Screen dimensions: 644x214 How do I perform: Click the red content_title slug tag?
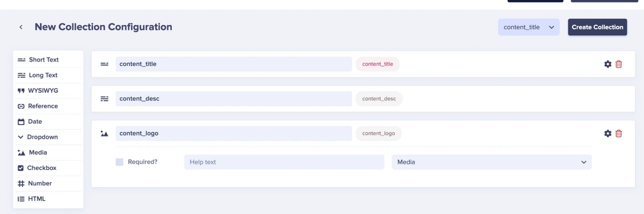(378, 64)
